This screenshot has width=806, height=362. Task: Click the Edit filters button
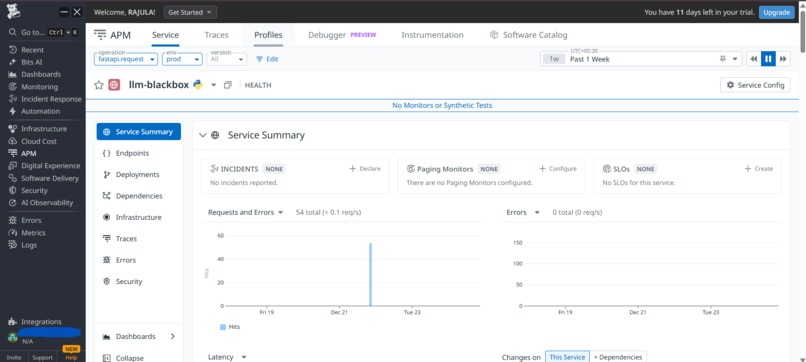[x=267, y=59]
